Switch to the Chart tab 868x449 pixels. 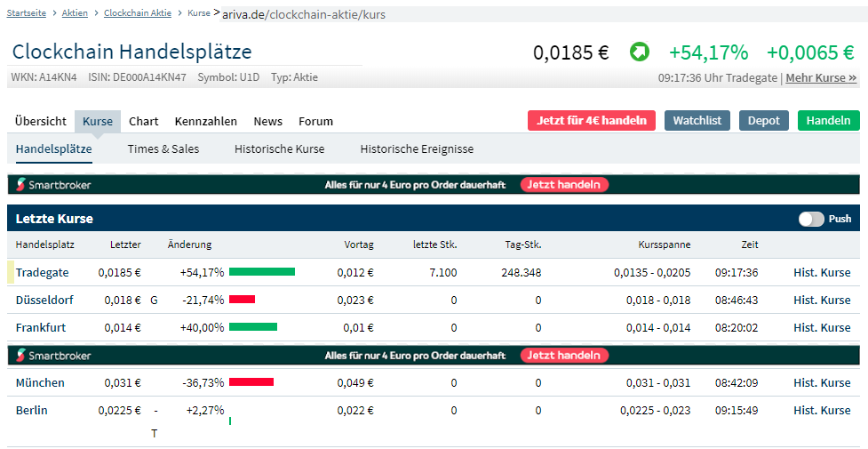click(x=143, y=122)
